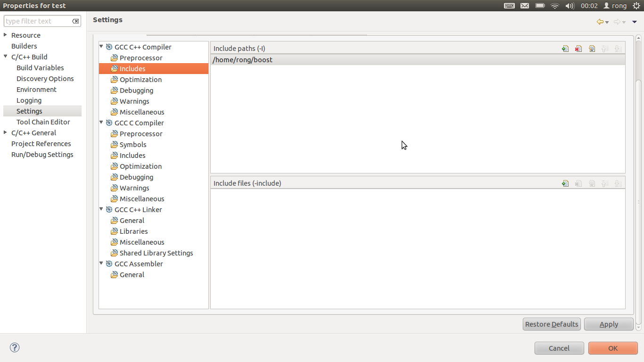Collapse the GCC C++ Compiler node
Screen dimensions: 644x362
pos(101,47)
